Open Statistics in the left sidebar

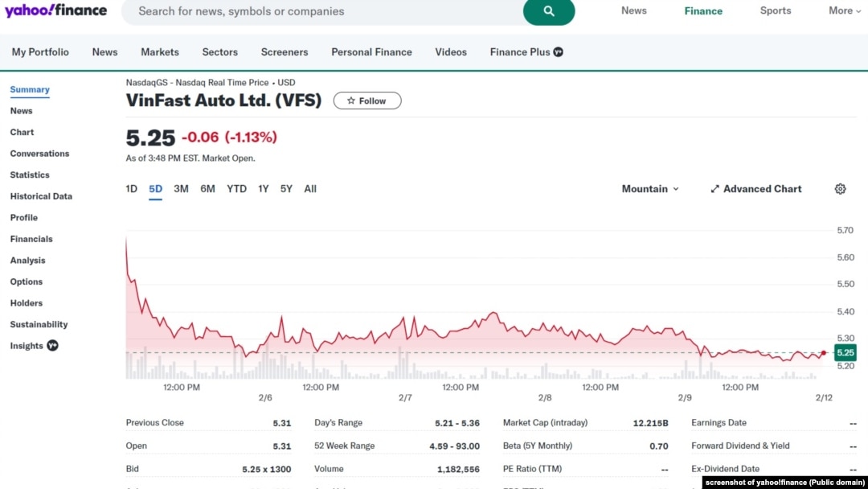click(30, 175)
